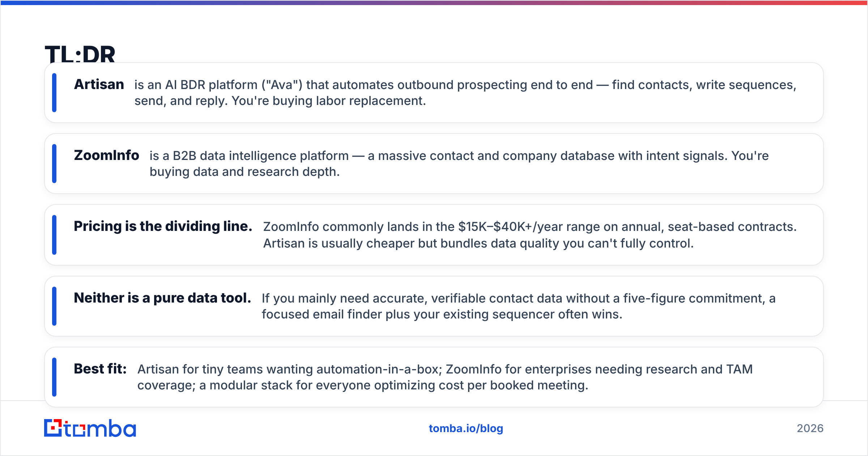Click the Artisan AI BDR description text
This screenshot has height=456, width=868.
point(465,93)
